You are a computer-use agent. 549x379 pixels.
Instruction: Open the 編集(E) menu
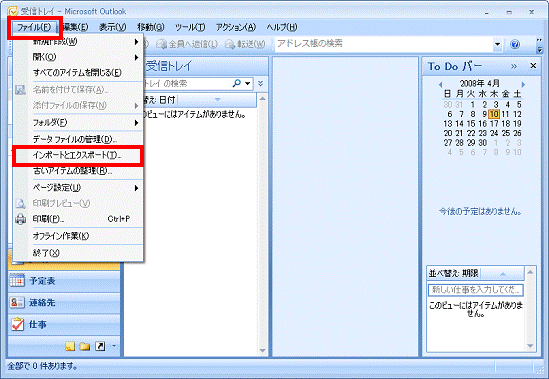pos(76,27)
